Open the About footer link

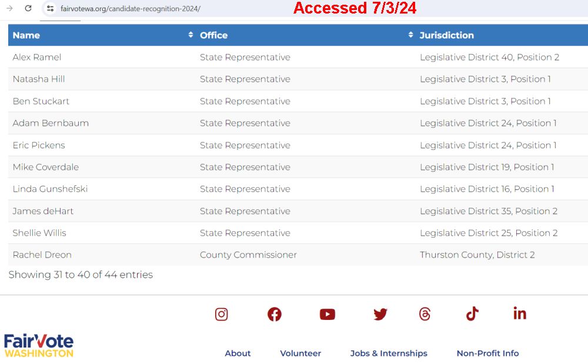pyautogui.click(x=238, y=353)
